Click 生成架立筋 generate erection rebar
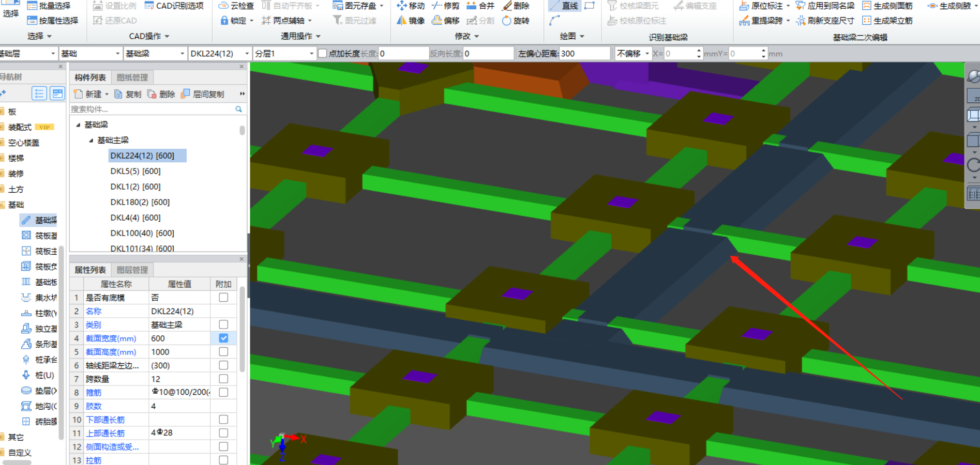This screenshot has width=980, height=465. pos(887,20)
